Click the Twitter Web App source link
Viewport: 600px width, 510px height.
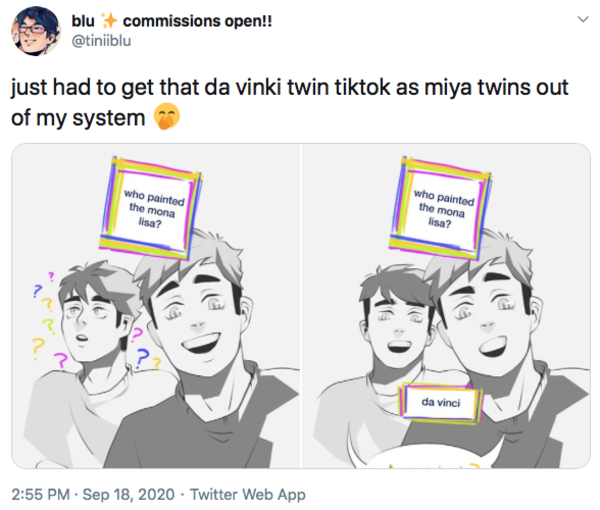tap(248, 494)
